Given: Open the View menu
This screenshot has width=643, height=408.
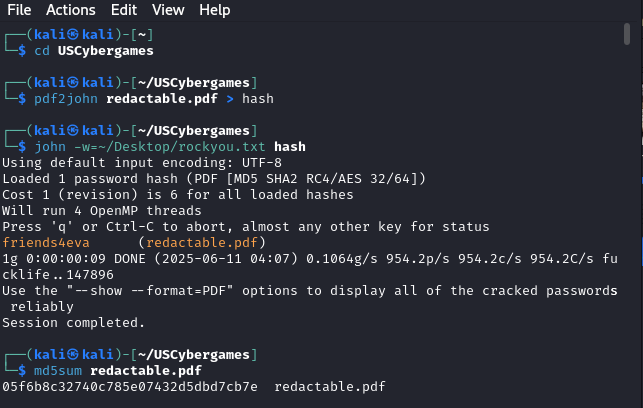Looking at the screenshot, I should [168, 10].
